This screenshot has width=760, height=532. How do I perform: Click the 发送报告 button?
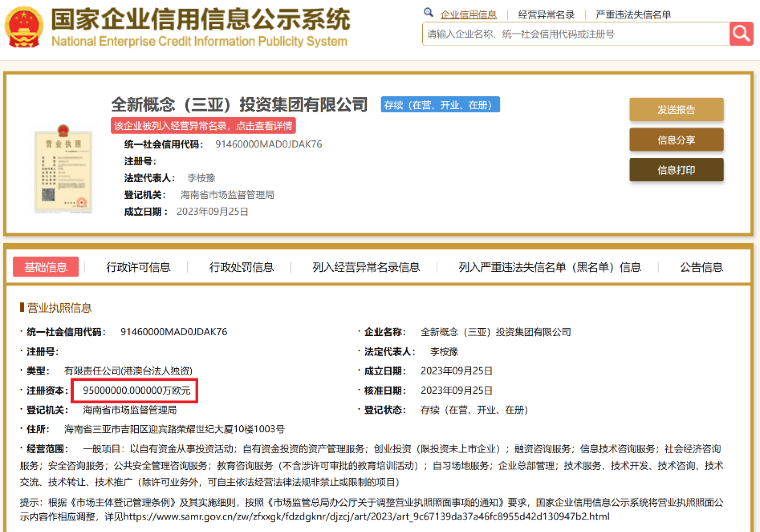[x=676, y=110]
